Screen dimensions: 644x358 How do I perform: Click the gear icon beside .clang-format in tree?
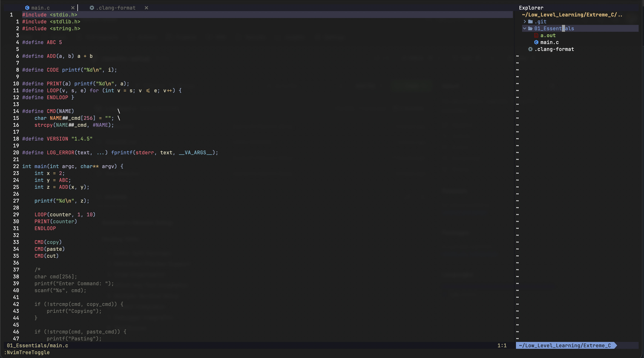530,49
